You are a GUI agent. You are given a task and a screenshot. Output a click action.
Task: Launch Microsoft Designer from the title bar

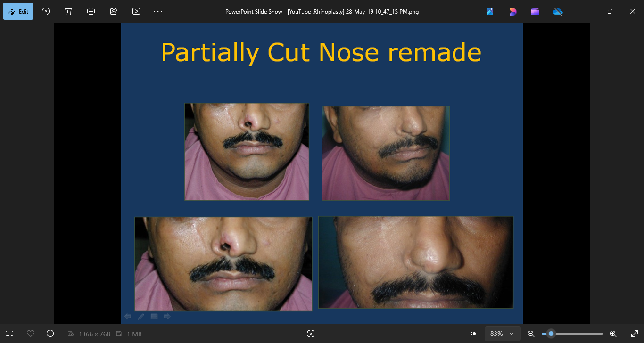click(x=512, y=11)
